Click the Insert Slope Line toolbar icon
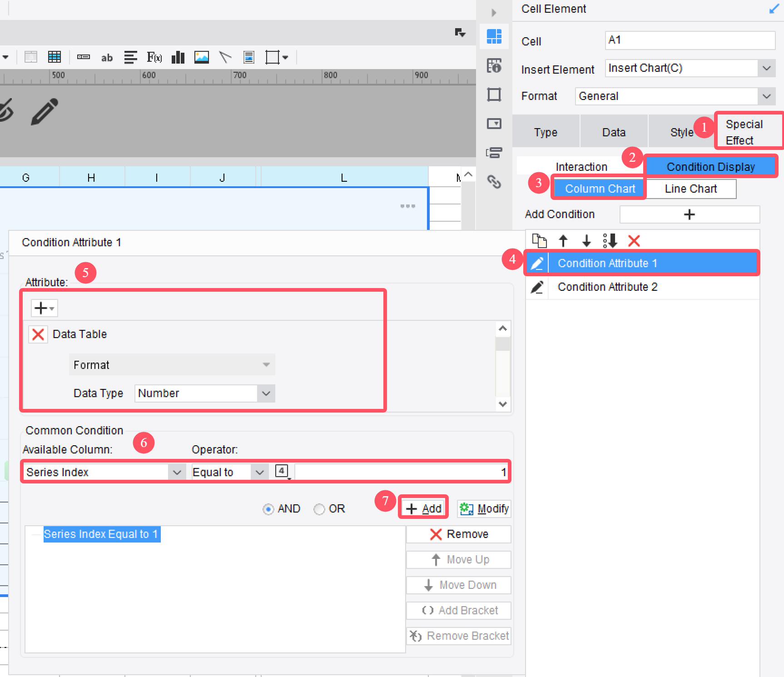Image resolution: width=784 pixels, height=677 pixels. 225,57
